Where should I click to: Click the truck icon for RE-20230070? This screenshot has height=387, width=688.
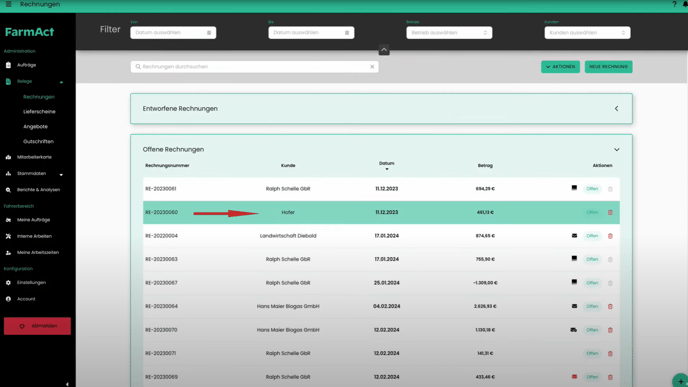point(573,330)
